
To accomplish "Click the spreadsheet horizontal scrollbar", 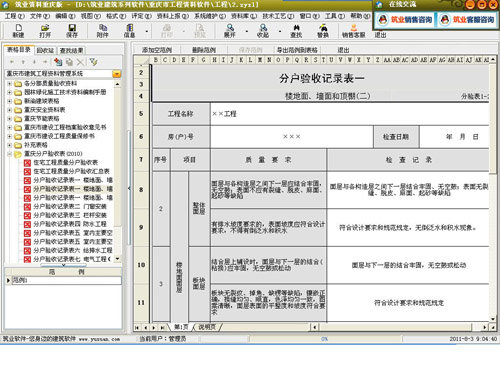I will coord(398,327).
